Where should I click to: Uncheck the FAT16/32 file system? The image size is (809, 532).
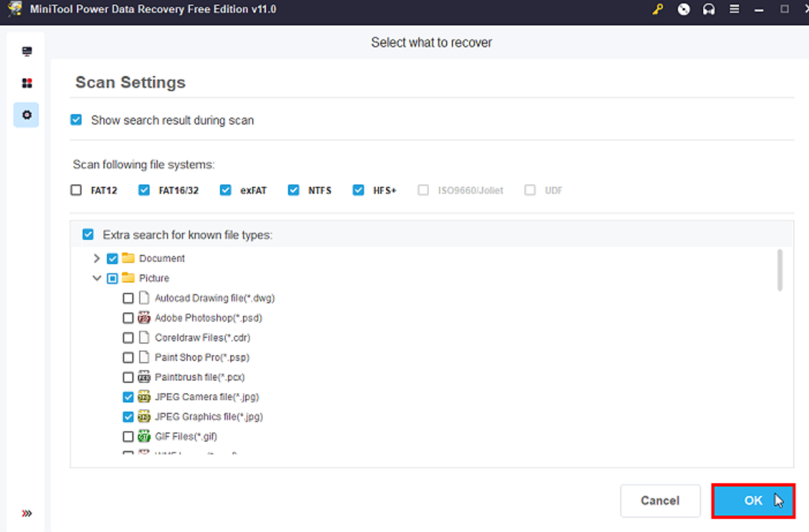point(144,191)
